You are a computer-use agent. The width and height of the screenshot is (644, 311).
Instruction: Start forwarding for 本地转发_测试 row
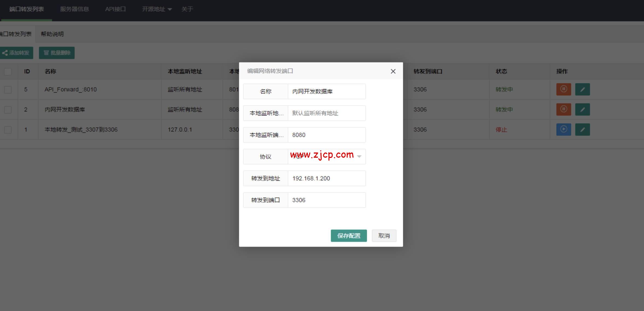tap(563, 129)
